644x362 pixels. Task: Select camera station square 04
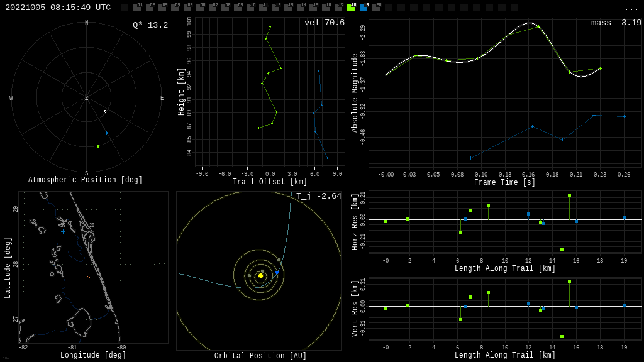(x=175, y=8)
